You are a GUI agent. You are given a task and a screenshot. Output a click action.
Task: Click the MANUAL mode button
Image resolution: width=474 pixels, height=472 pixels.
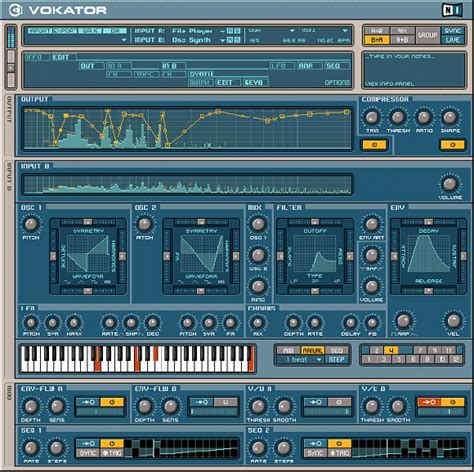tap(312, 351)
